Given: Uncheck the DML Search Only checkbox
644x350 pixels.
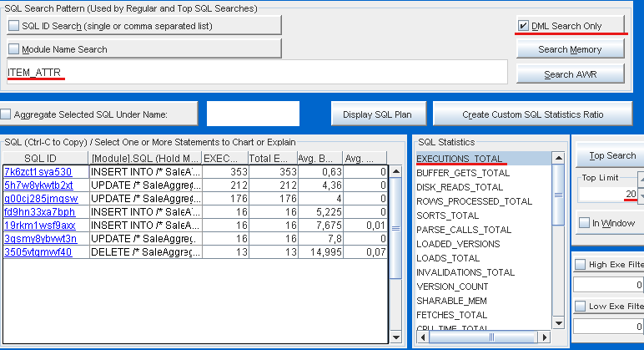Looking at the screenshot, I should [x=523, y=26].
